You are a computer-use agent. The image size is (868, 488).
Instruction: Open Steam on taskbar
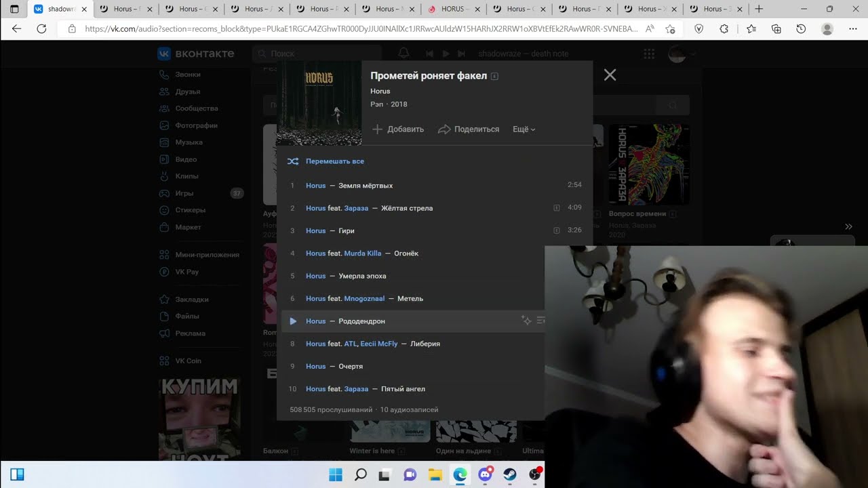tap(510, 474)
